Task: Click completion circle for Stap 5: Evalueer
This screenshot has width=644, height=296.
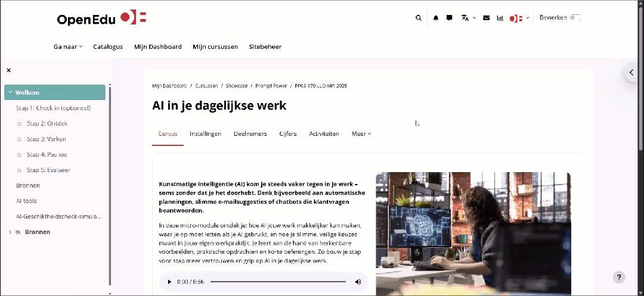Action: coord(20,170)
